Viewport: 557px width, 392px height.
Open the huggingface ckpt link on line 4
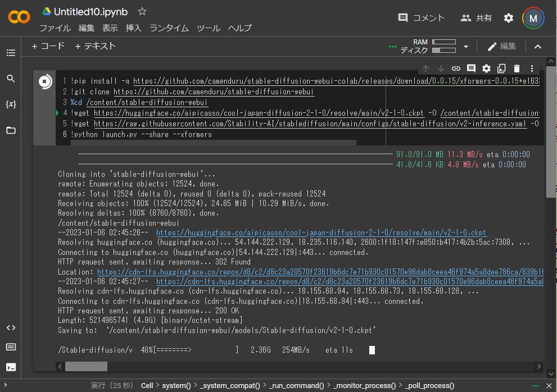(259, 113)
